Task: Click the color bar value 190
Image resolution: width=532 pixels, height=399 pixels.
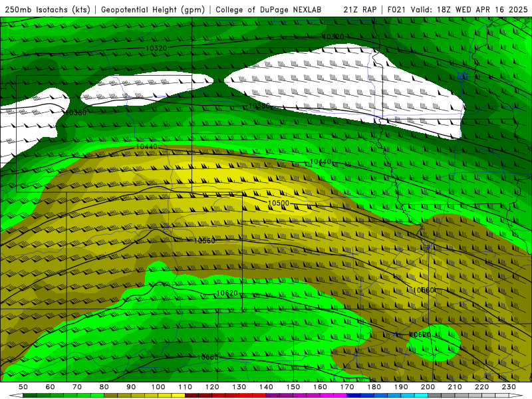Action: click(401, 387)
